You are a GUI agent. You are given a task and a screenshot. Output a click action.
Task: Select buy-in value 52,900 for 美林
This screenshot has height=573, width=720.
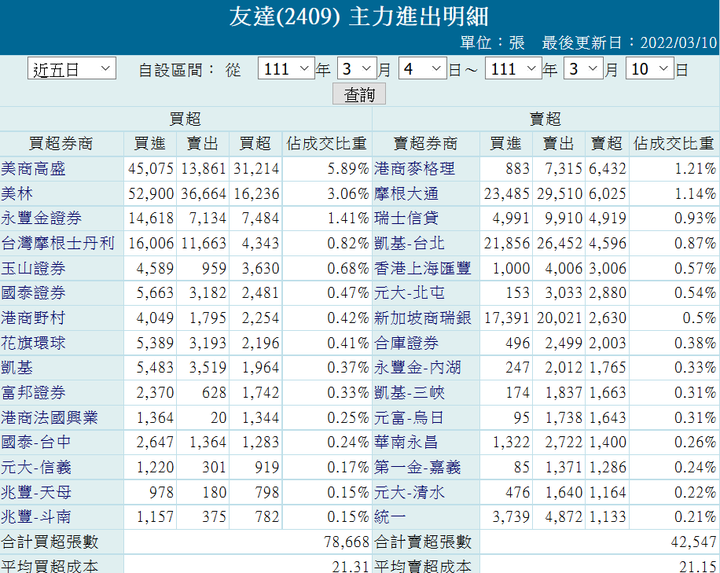[151, 194]
